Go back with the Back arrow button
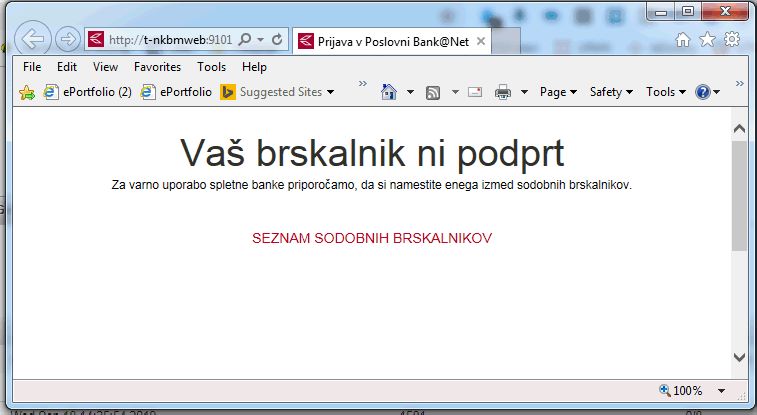 point(33,39)
